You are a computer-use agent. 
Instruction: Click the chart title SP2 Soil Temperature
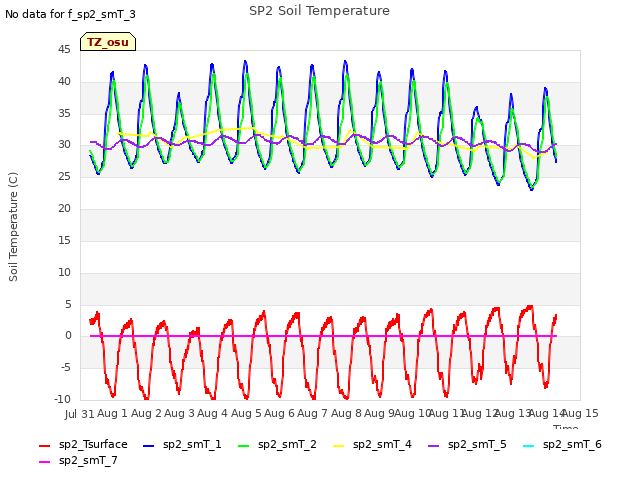click(319, 11)
